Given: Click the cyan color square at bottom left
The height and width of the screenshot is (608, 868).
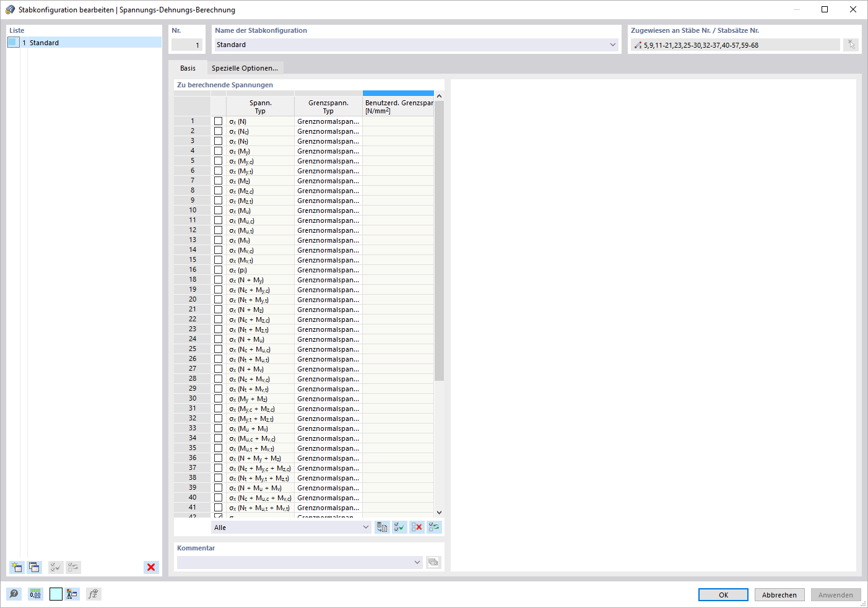Looking at the screenshot, I should coord(56,594).
